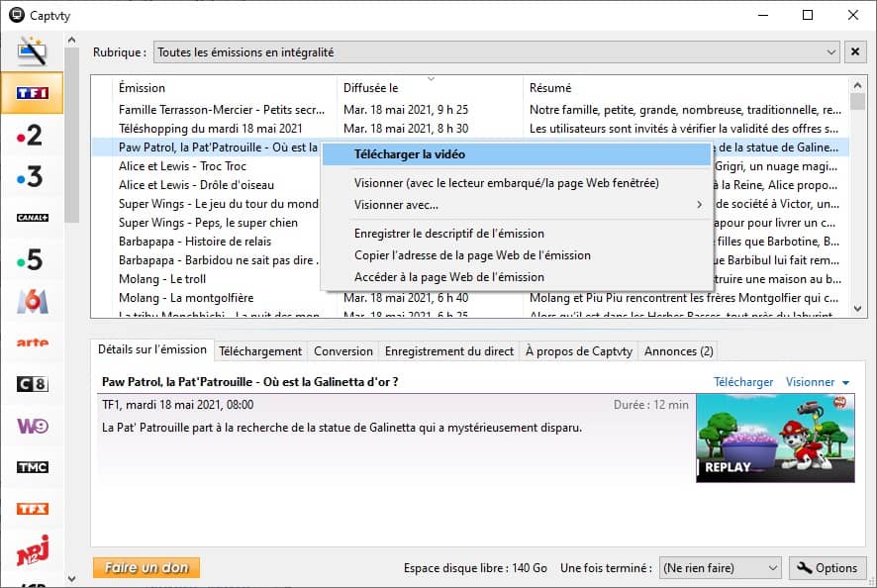877x588 pixels.
Task: Click the date cell 'Mar. 18 mai 2021, 9 h 25'
Action: click(x=406, y=110)
